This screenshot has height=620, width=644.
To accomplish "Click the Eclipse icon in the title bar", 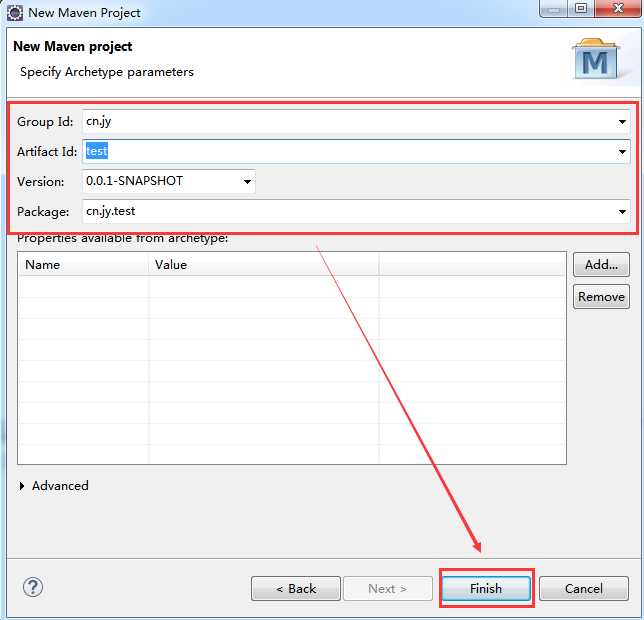I will pos(15,12).
